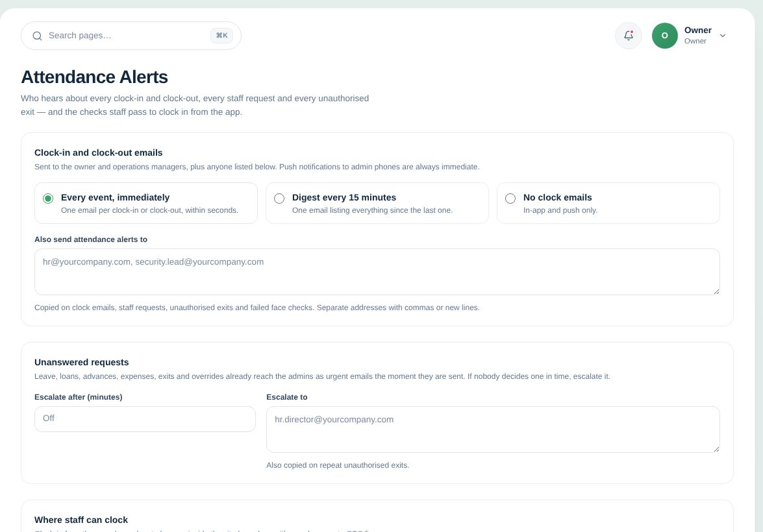
Task: Click 'In-app and push only.' text
Action: (x=560, y=210)
